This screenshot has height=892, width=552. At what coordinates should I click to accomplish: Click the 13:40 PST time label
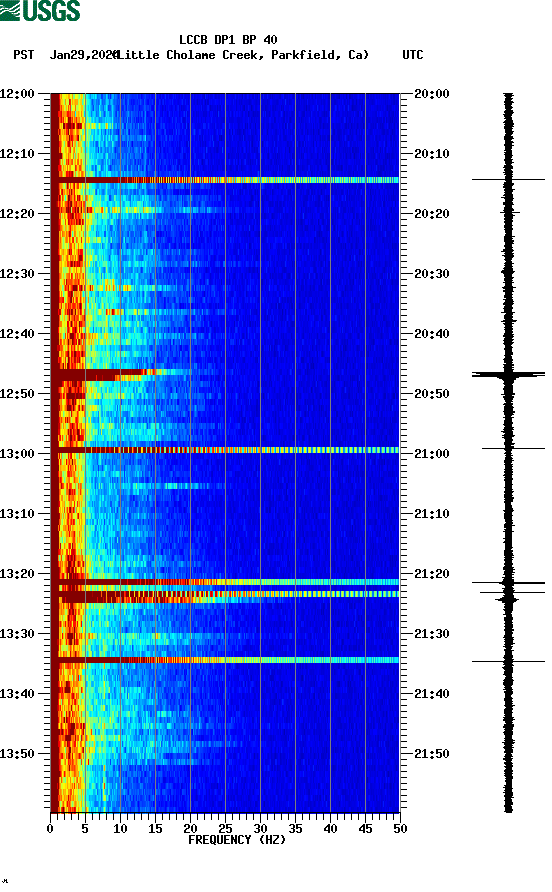click(17, 694)
